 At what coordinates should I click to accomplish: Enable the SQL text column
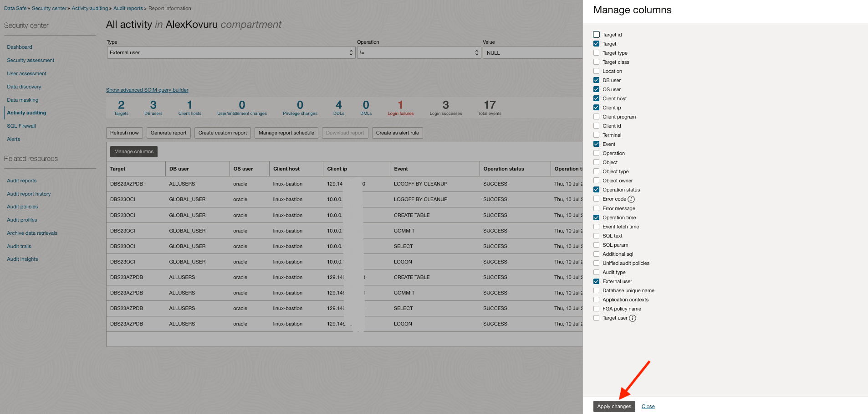596,236
